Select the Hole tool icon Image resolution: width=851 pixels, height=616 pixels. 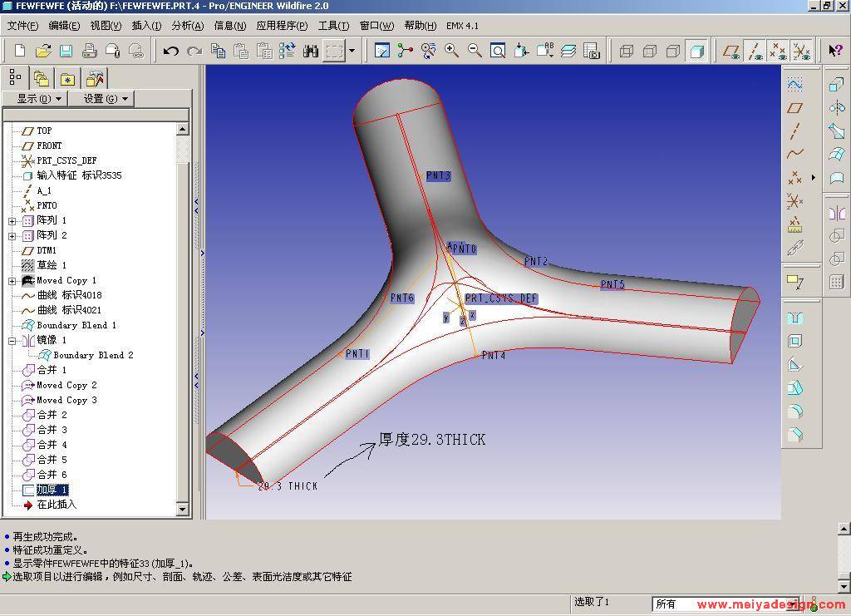794,318
